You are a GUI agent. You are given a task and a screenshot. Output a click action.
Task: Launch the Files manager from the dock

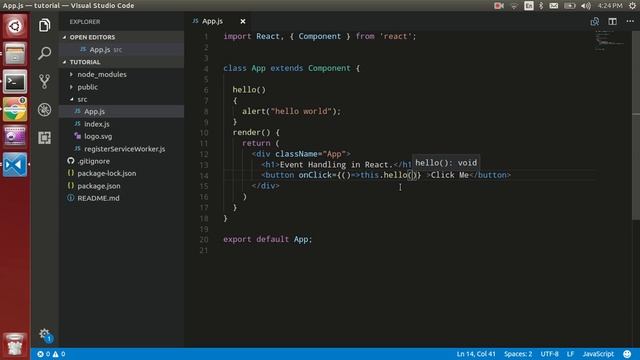[15, 54]
